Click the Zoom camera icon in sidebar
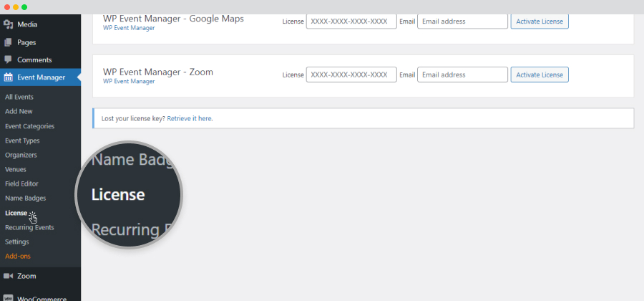Viewport: 644px width, 301px height. click(8, 276)
